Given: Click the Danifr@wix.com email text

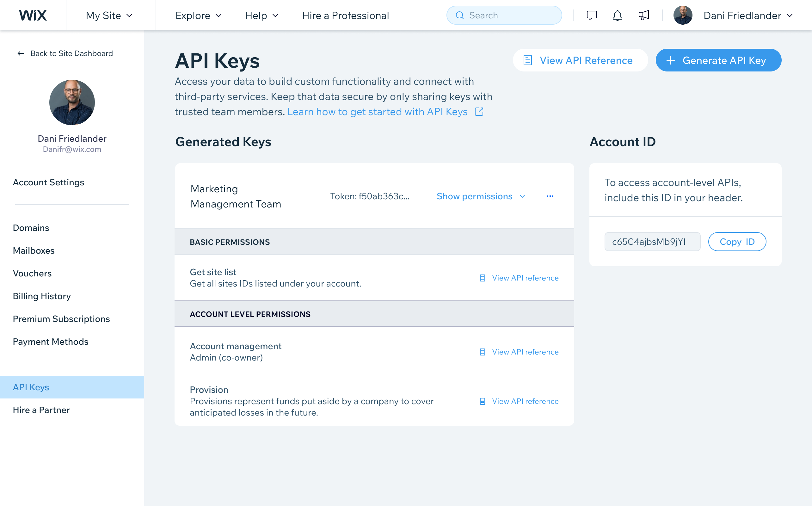Looking at the screenshot, I should coord(72,149).
